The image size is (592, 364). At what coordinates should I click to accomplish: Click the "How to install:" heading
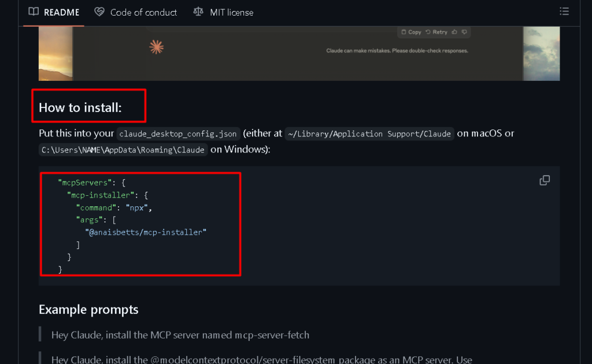[80, 107]
